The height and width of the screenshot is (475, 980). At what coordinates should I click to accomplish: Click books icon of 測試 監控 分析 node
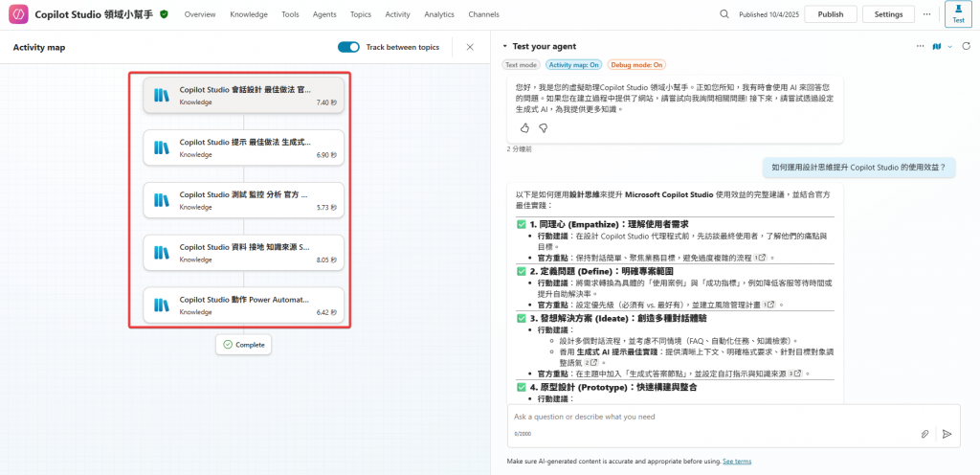coord(162,200)
